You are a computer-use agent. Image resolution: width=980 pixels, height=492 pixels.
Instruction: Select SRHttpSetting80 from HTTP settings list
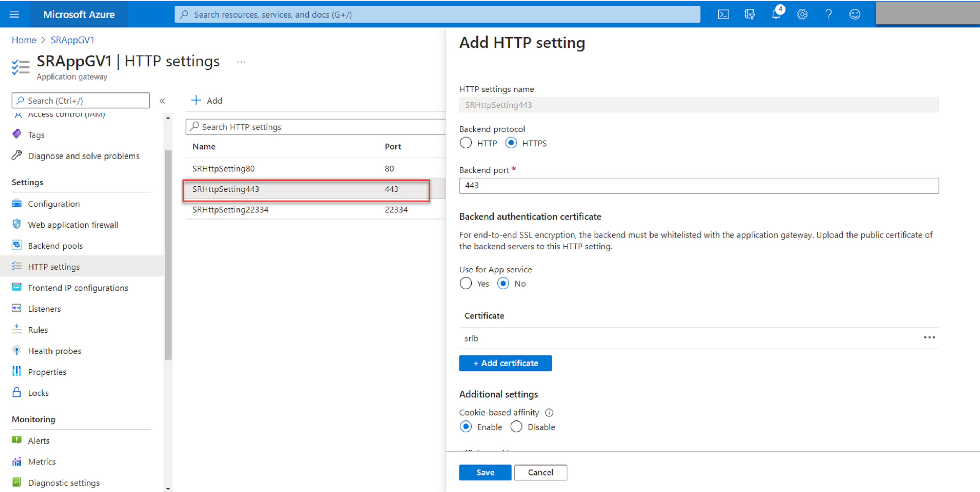(224, 168)
